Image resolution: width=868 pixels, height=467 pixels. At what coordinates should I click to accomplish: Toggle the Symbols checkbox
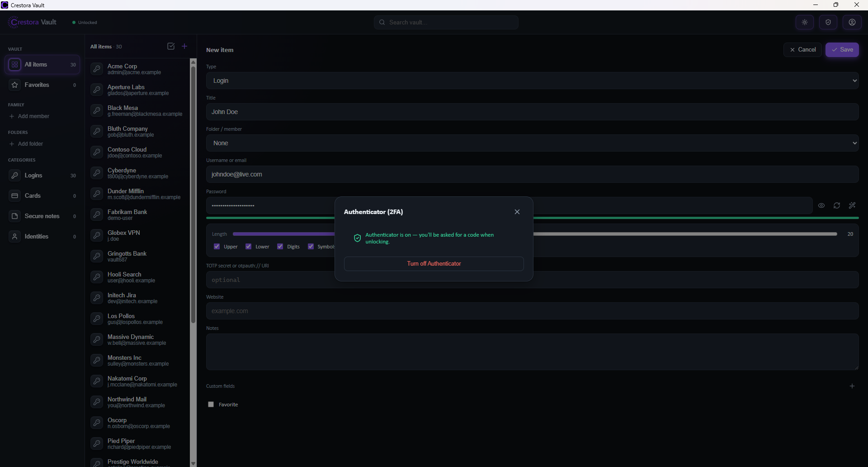(311, 247)
